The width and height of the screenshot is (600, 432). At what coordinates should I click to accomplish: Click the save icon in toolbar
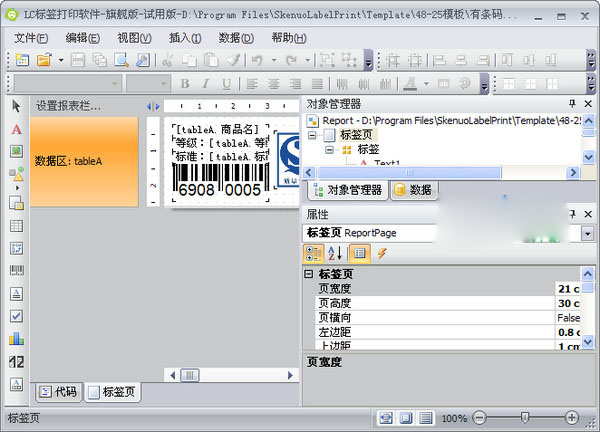tap(79, 61)
